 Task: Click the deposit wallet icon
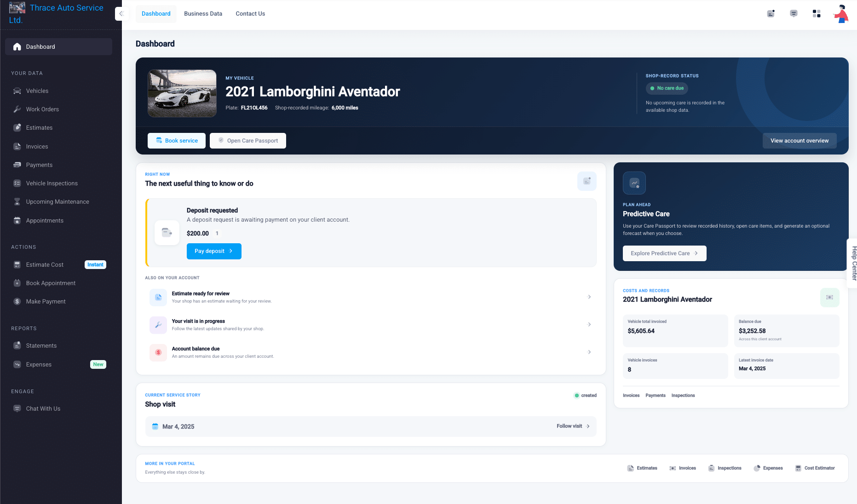tap(167, 233)
